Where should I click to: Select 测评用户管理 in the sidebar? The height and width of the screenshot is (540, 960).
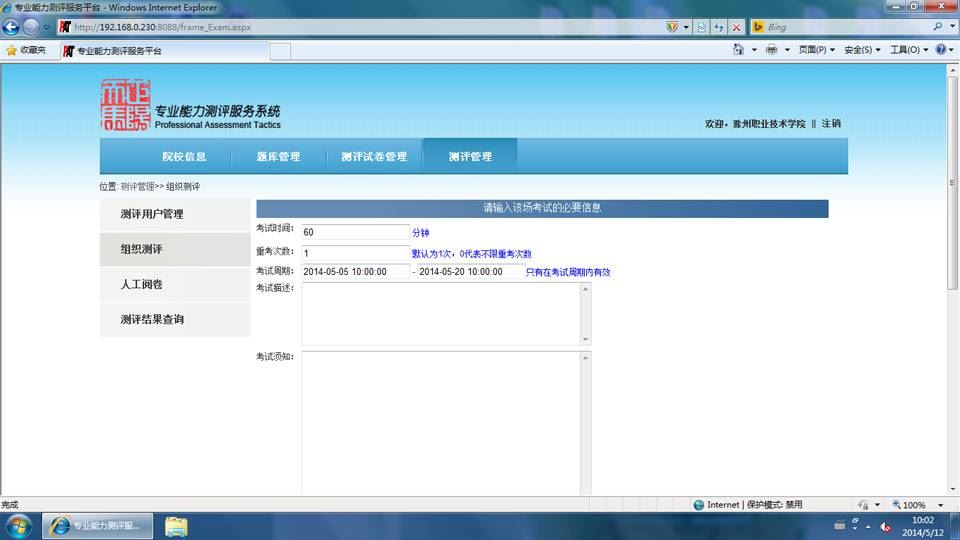(175, 214)
